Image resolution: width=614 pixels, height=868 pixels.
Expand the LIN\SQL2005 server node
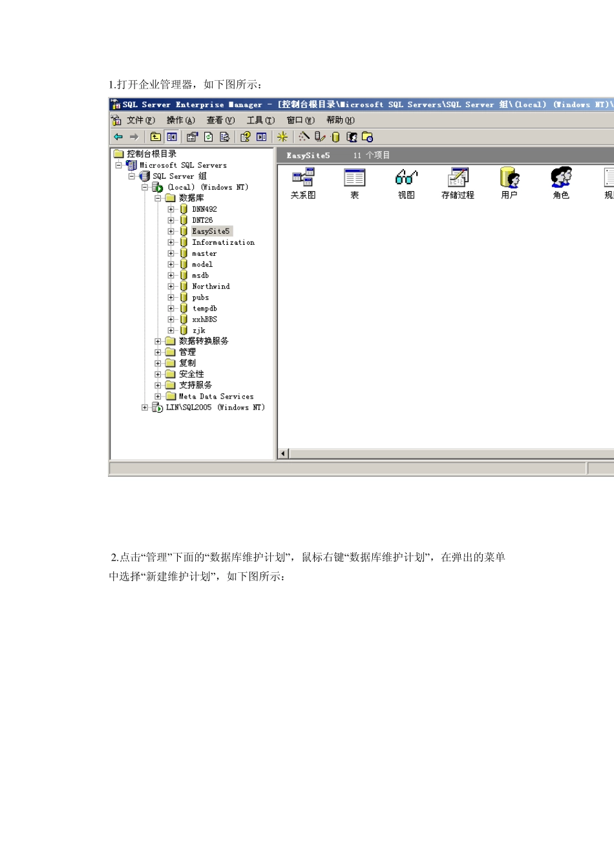[145, 408]
